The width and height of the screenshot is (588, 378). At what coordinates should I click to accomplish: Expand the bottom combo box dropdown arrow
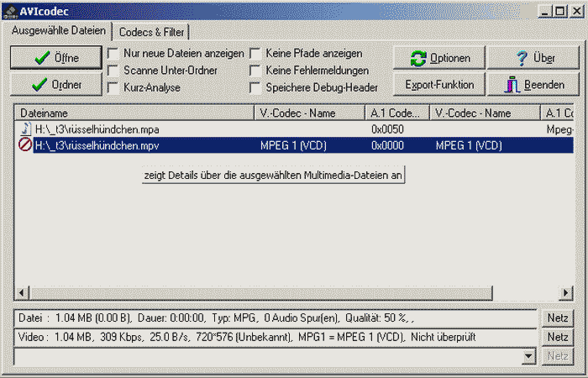click(528, 356)
